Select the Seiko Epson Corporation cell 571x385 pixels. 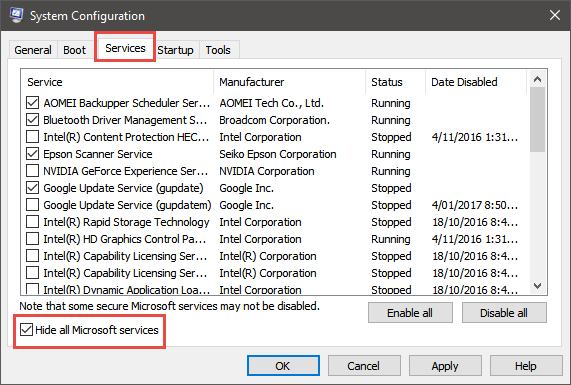click(277, 154)
